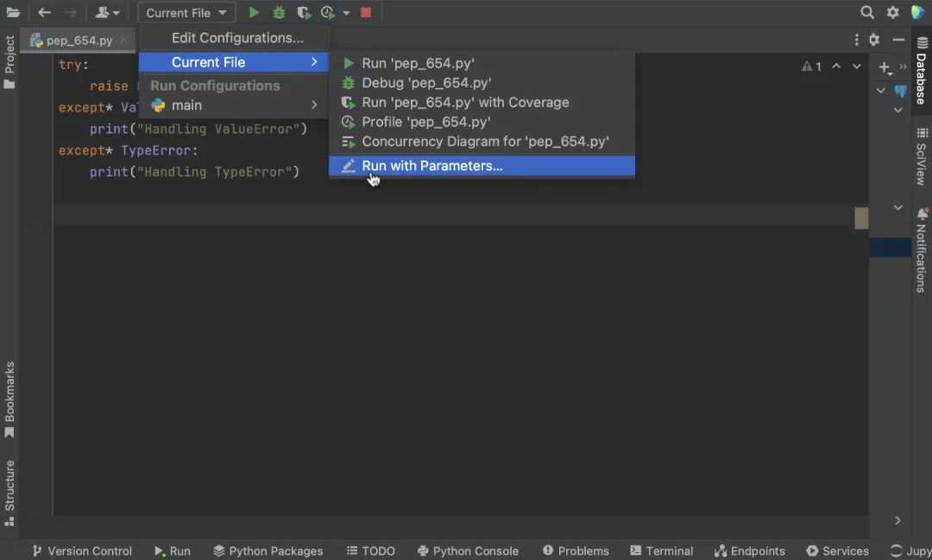Viewport: 932px width, 560px height.
Task: Select Run with Parameters from the menu
Action: (x=432, y=166)
